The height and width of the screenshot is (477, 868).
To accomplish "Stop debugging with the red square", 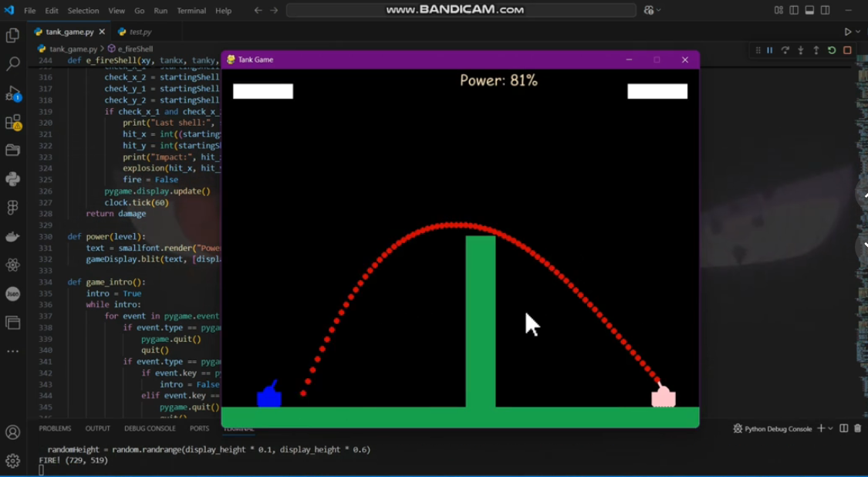I will 847,50.
